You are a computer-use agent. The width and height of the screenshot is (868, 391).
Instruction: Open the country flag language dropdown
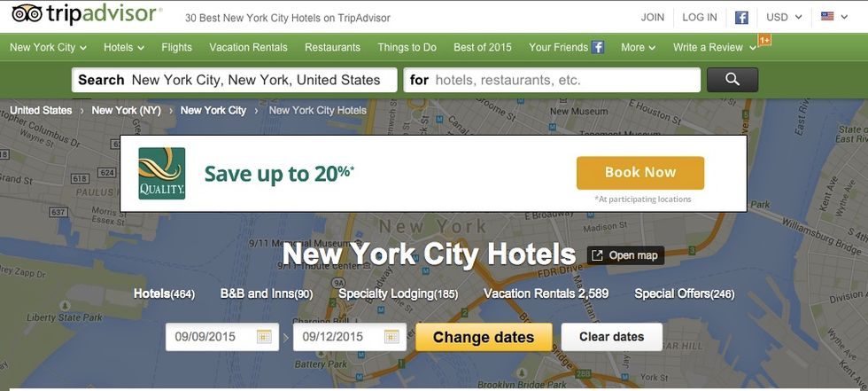[834, 17]
